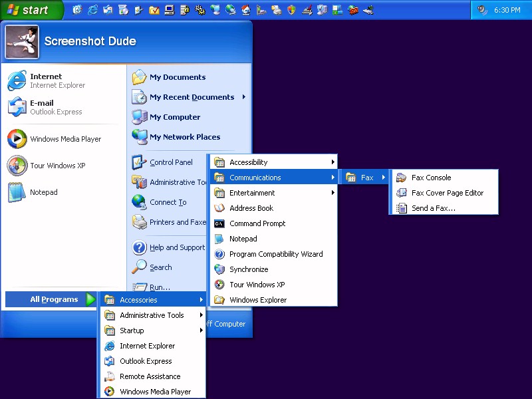Click the Send a Fax icon
The width and height of the screenshot is (532, 399).
401,208
